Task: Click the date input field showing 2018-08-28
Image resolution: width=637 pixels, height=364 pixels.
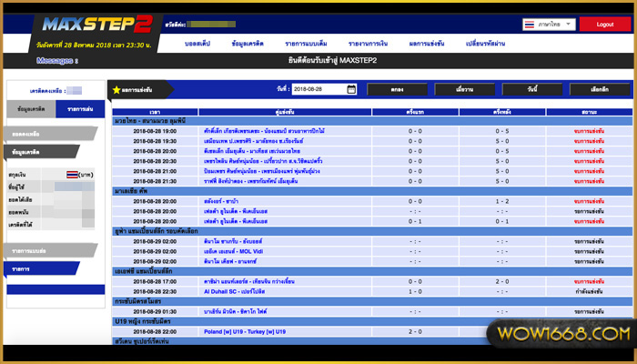Action: click(320, 89)
